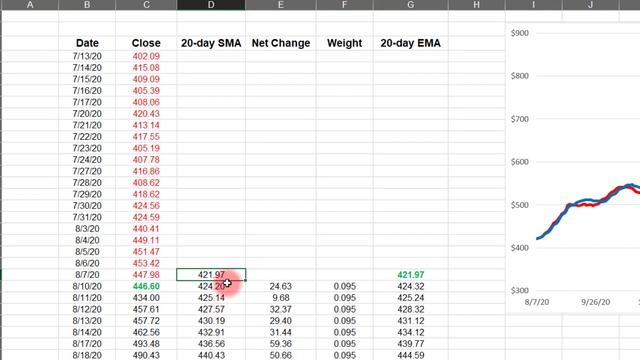Select close value 449.11

(146, 240)
